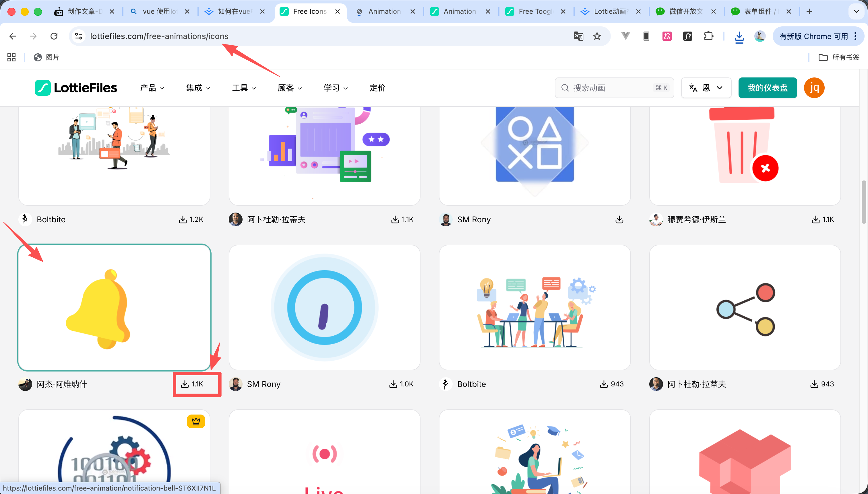
Task: Click the download icon on the bell animation card
Action: (x=185, y=384)
